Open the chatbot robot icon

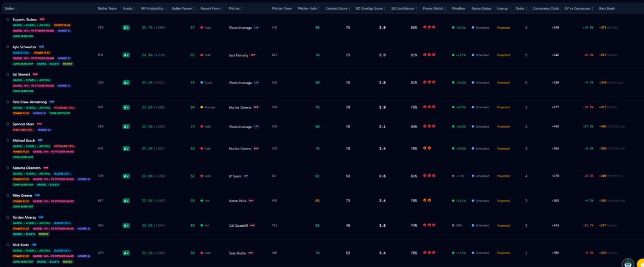coord(627,264)
